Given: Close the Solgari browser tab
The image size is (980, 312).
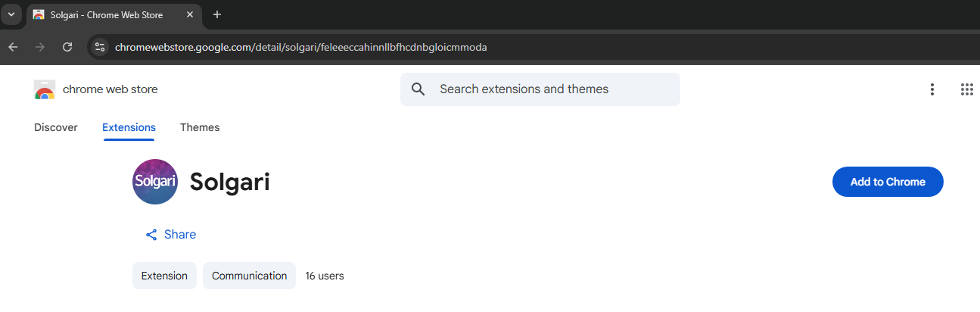Looking at the screenshot, I should 190,15.
